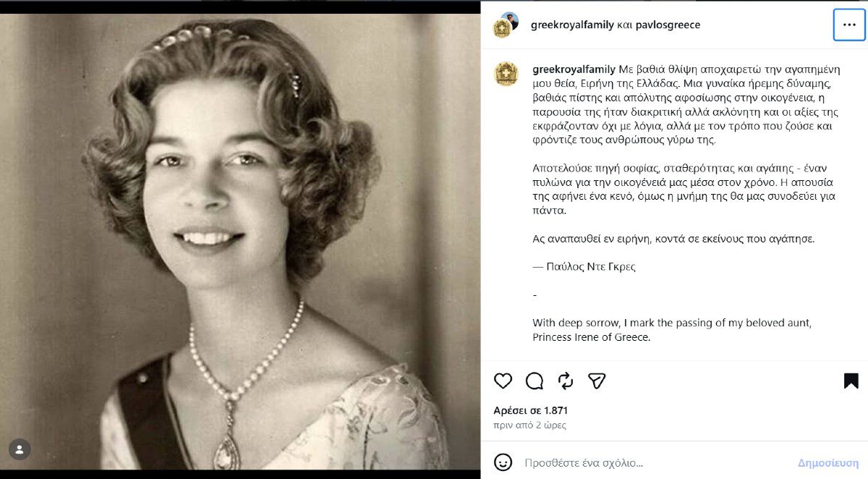Repost this post using the arrows icon
Screen dimensions: 868x479
566,381
